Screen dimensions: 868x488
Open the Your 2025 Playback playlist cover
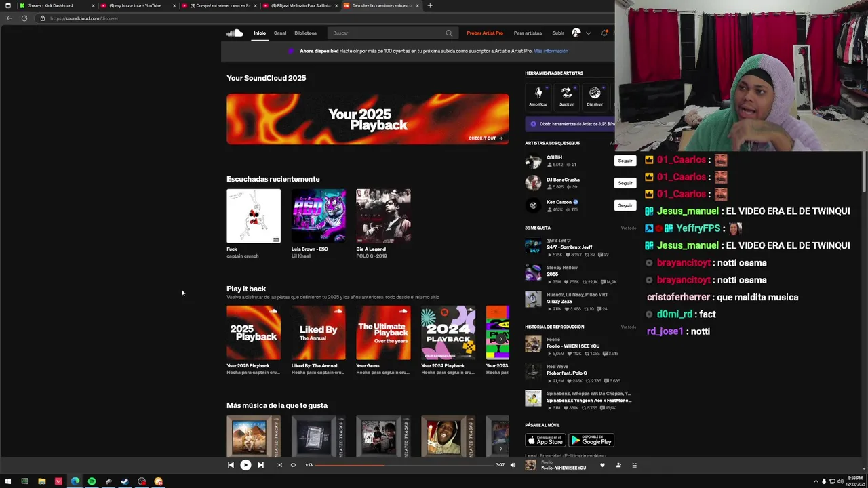click(254, 333)
